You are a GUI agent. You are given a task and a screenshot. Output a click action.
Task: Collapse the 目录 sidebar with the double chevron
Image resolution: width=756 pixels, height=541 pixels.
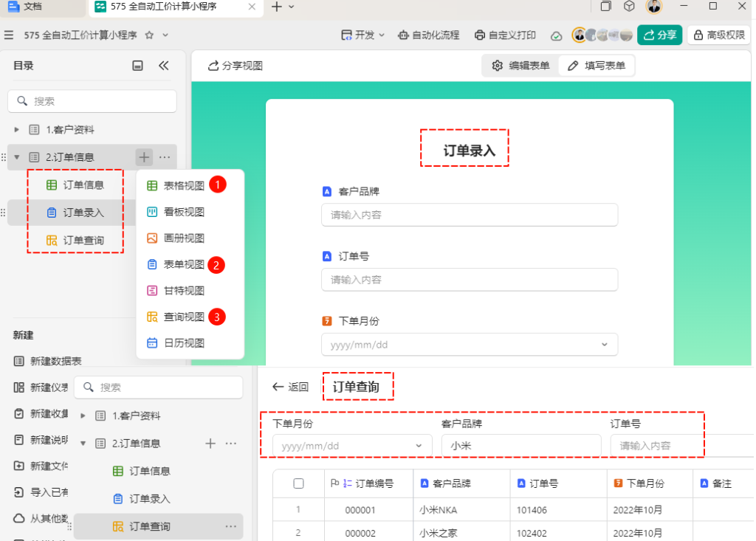(x=164, y=66)
